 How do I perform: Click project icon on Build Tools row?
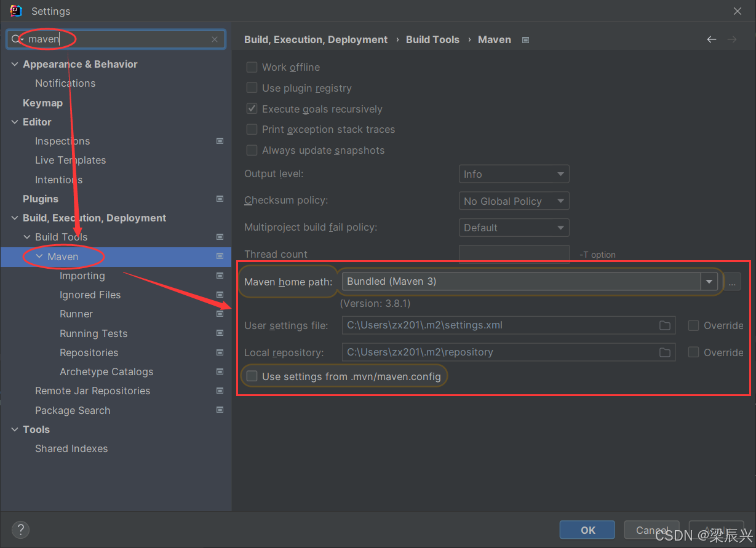(220, 237)
